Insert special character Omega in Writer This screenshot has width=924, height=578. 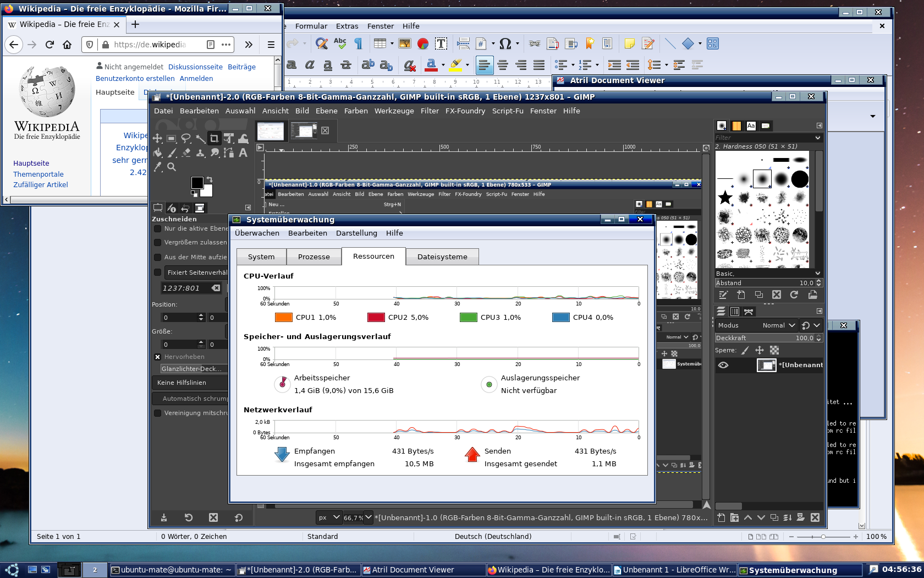coord(505,43)
